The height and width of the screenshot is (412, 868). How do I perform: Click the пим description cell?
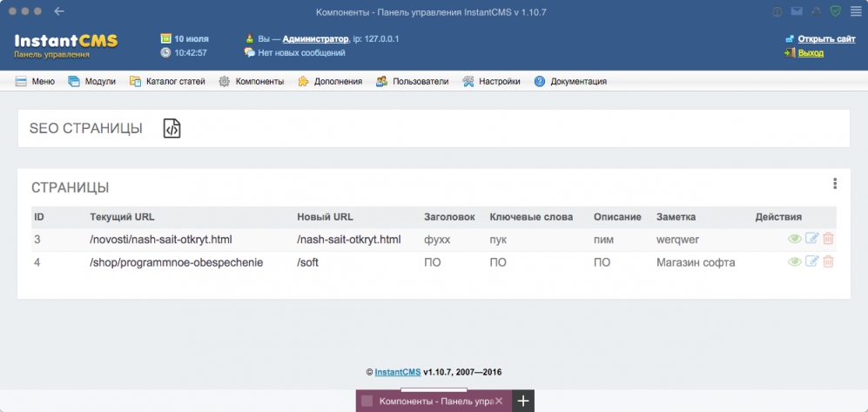pyautogui.click(x=604, y=240)
